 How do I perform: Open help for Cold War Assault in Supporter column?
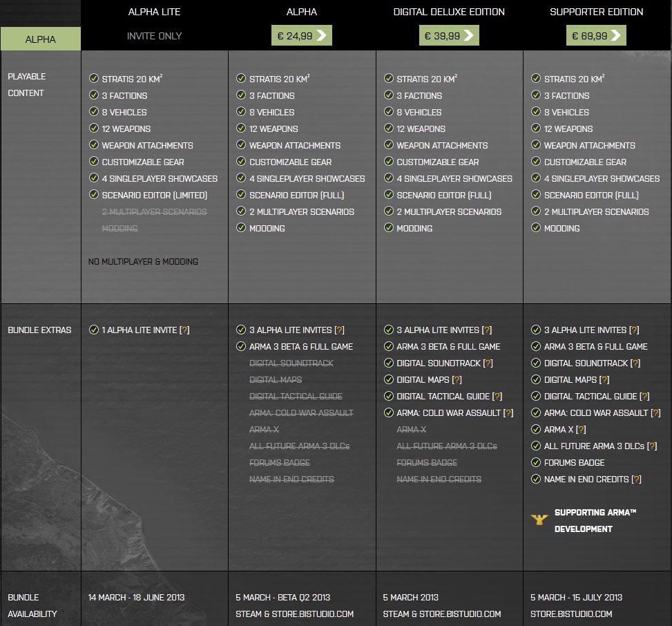[655, 413]
